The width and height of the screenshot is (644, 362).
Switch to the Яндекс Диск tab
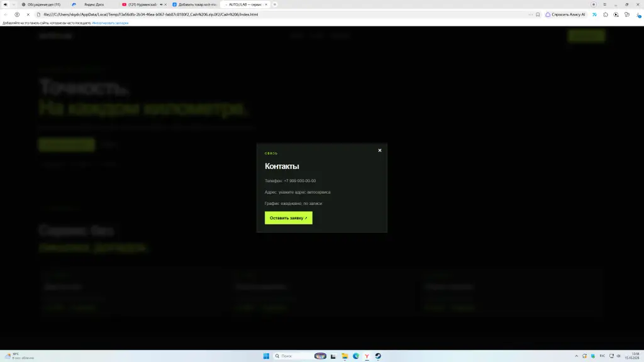pos(94,4)
